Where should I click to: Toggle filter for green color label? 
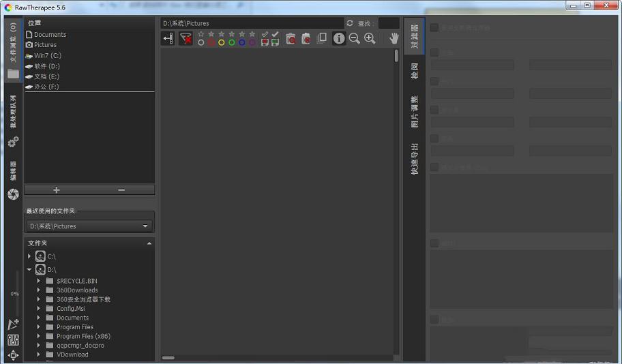click(232, 42)
